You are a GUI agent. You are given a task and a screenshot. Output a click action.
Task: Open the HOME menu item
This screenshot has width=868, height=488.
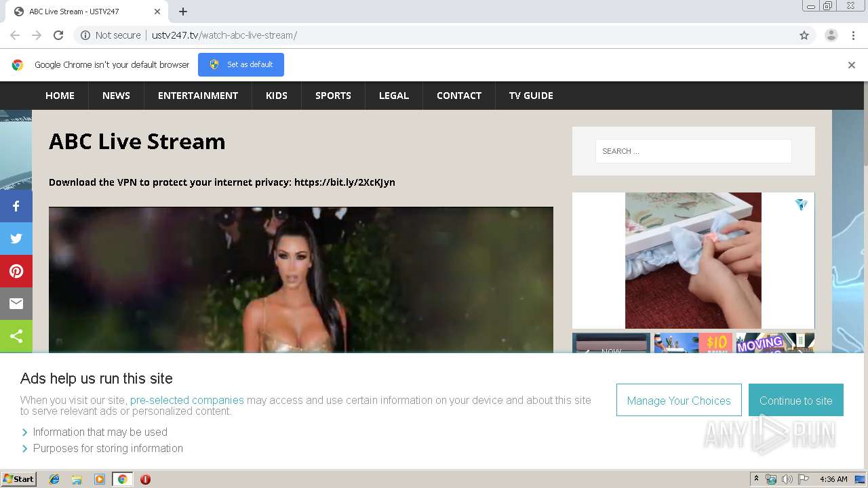(60, 96)
